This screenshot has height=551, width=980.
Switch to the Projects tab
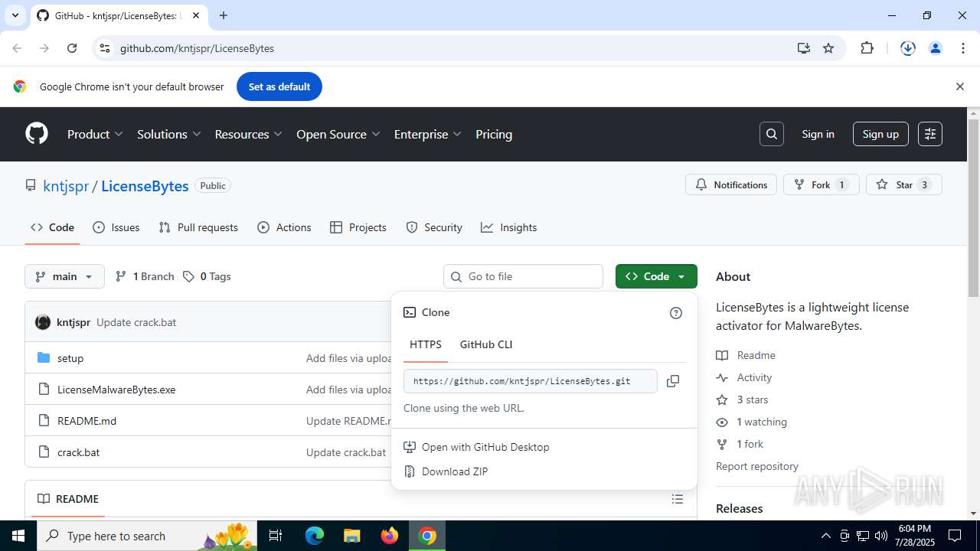(358, 227)
